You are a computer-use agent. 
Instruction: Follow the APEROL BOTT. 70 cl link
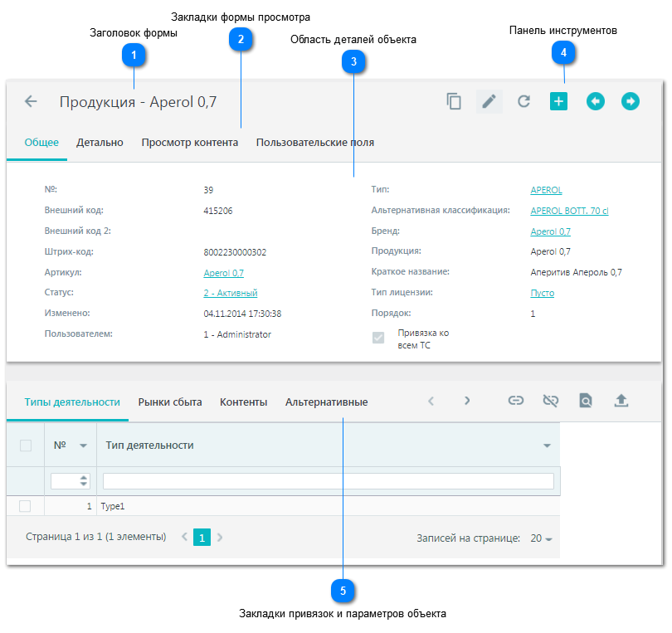(x=569, y=211)
